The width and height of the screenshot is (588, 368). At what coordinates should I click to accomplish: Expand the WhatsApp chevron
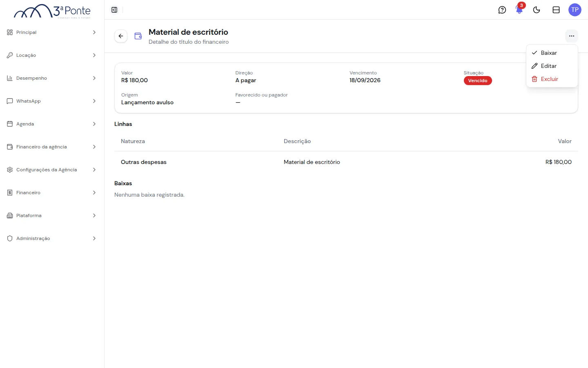[x=94, y=101]
